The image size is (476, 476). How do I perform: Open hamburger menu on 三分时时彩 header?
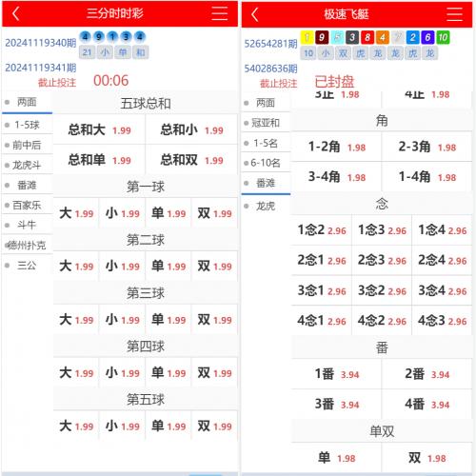219,13
